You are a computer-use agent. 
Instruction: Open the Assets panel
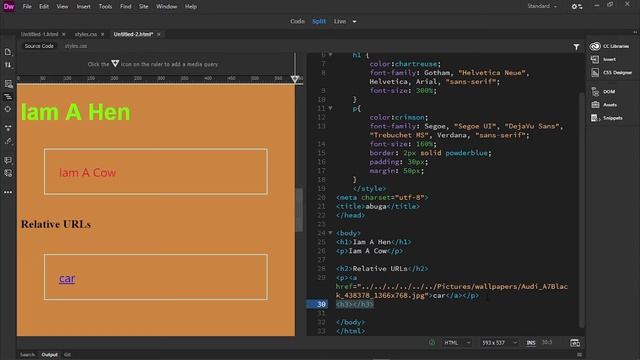pyautogui.click(x=604, y=104)
